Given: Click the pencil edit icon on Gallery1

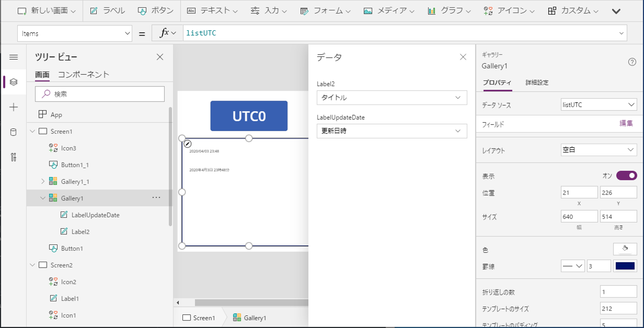Looking at the screenshot, I should pyautogui.click(x=187, y=144).
